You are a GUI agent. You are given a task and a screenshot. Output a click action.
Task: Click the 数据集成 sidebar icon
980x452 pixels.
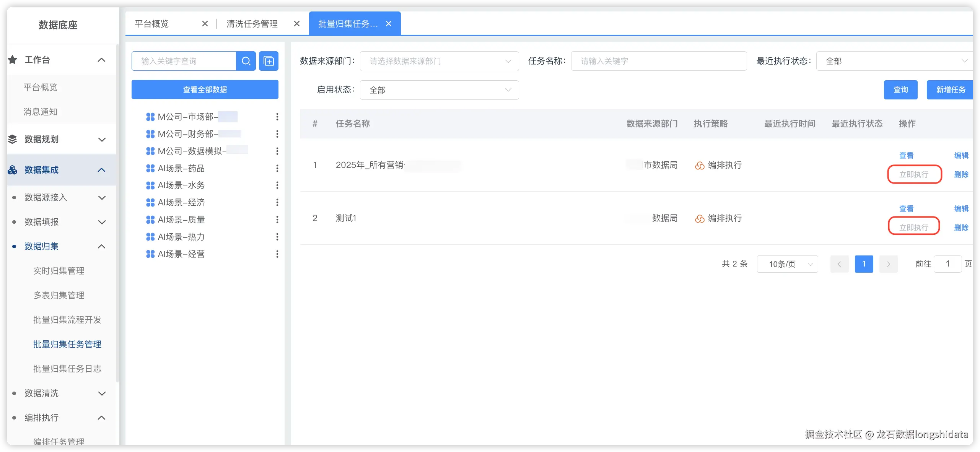pyautogui.click(x=13, y=170)
